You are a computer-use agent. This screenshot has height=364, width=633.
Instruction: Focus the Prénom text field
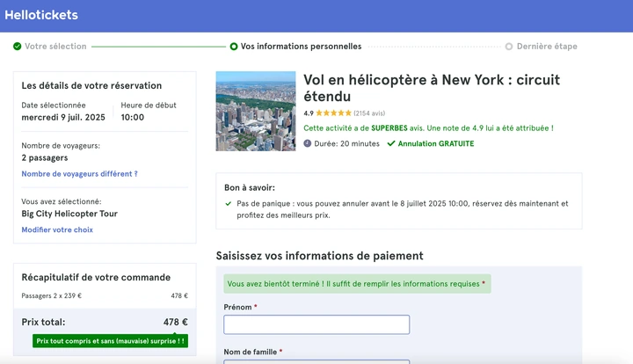316,324
